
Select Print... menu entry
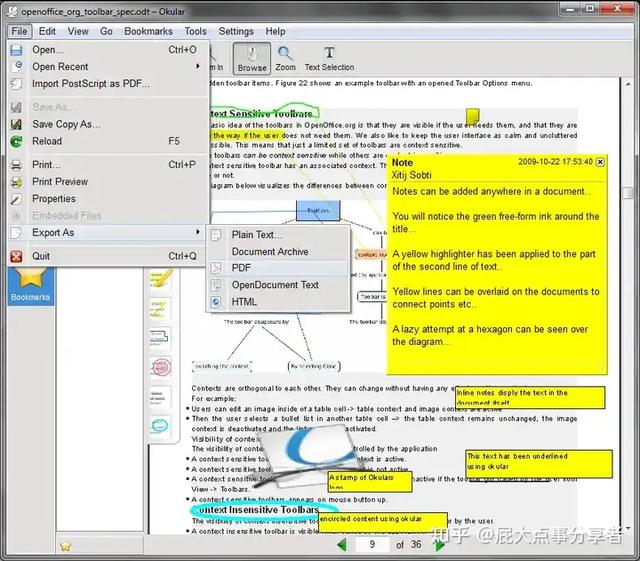[108, 165]
